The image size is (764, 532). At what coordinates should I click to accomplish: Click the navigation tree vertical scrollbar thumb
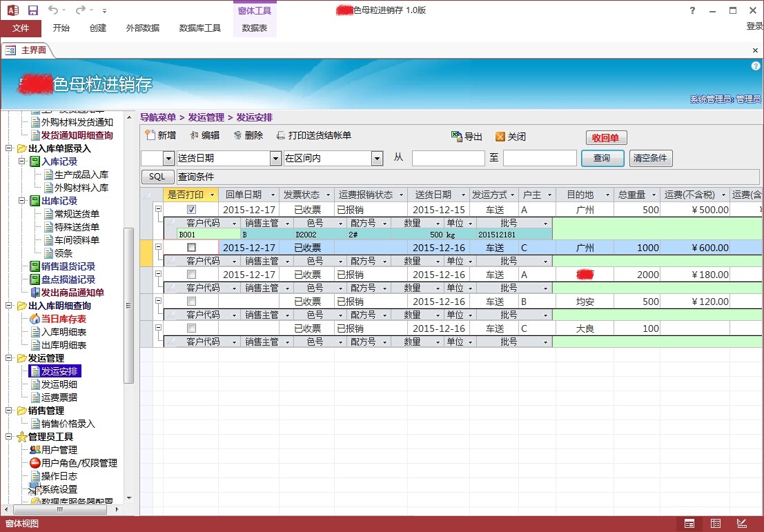pyautogui.click(x=128, y=306)
